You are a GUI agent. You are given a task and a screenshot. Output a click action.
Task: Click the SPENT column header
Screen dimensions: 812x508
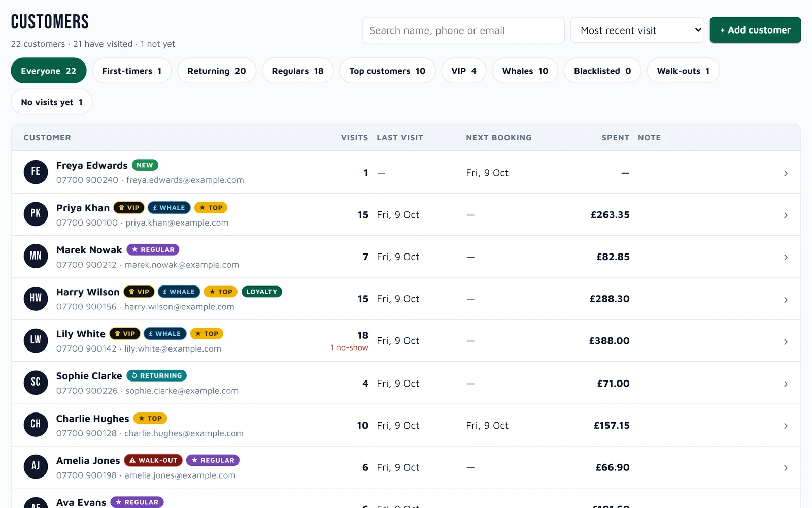[x=616, y=138]
